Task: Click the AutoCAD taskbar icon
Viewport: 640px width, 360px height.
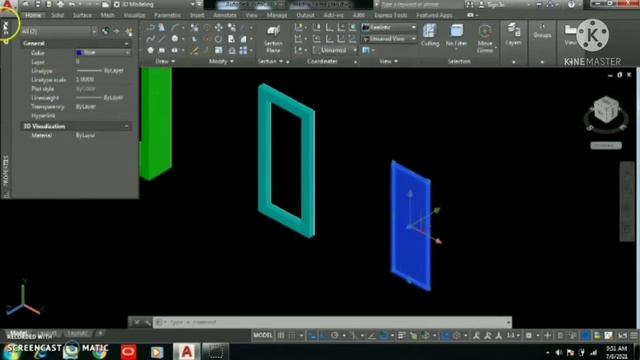Action: 187,351
